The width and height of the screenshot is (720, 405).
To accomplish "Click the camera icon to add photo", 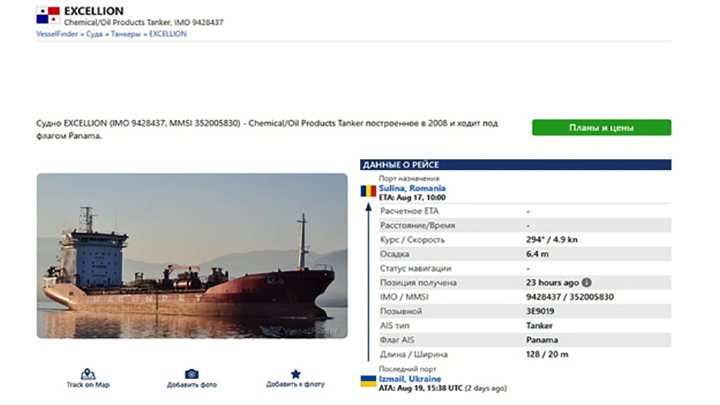I will pos(191,374).
